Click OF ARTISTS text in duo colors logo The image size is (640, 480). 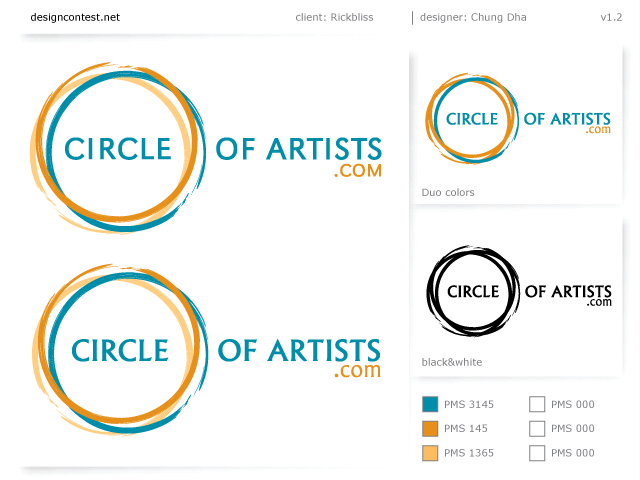567,118
